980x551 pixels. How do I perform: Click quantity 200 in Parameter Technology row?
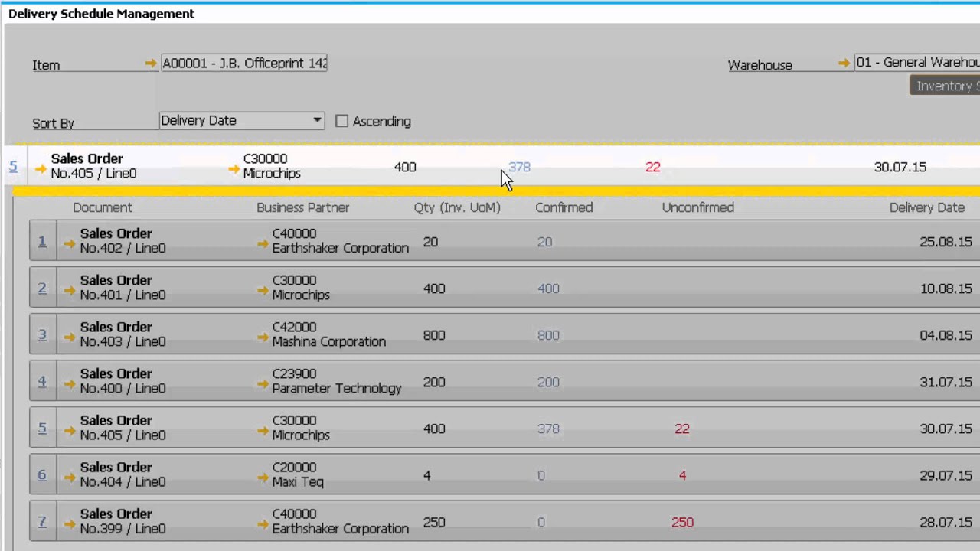tap(434, 382)
